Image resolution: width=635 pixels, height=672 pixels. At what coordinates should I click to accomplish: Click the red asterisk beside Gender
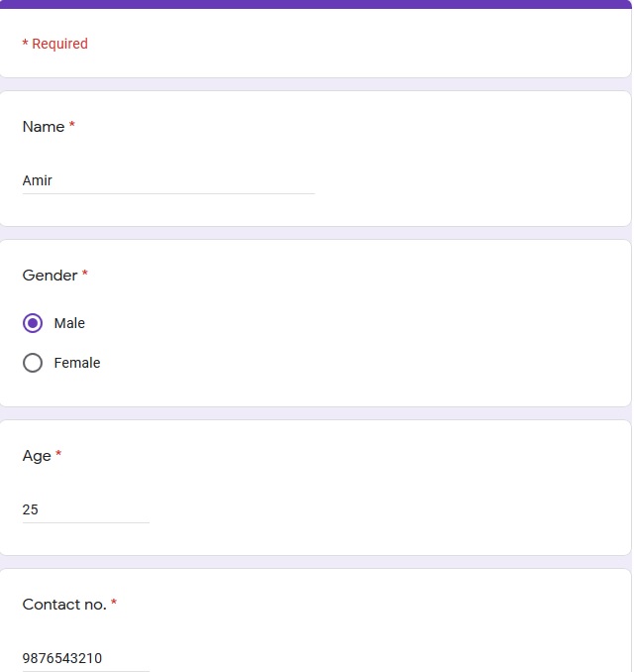tap(85, 275)
